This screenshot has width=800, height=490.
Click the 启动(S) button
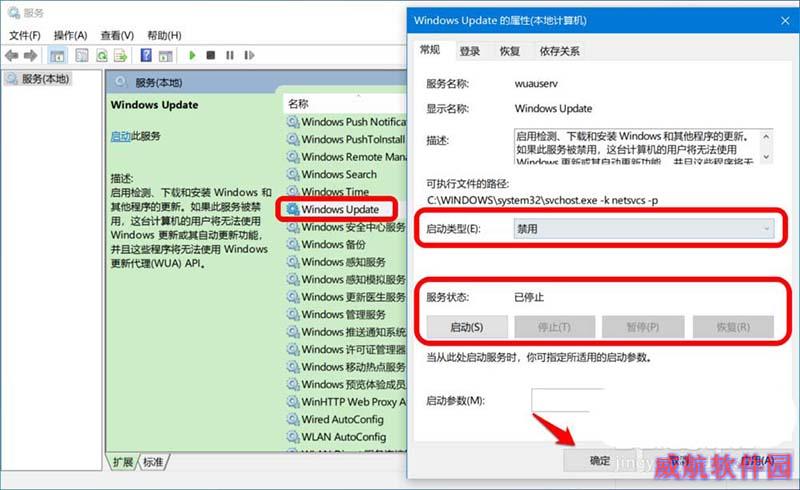tap(467, 327)
